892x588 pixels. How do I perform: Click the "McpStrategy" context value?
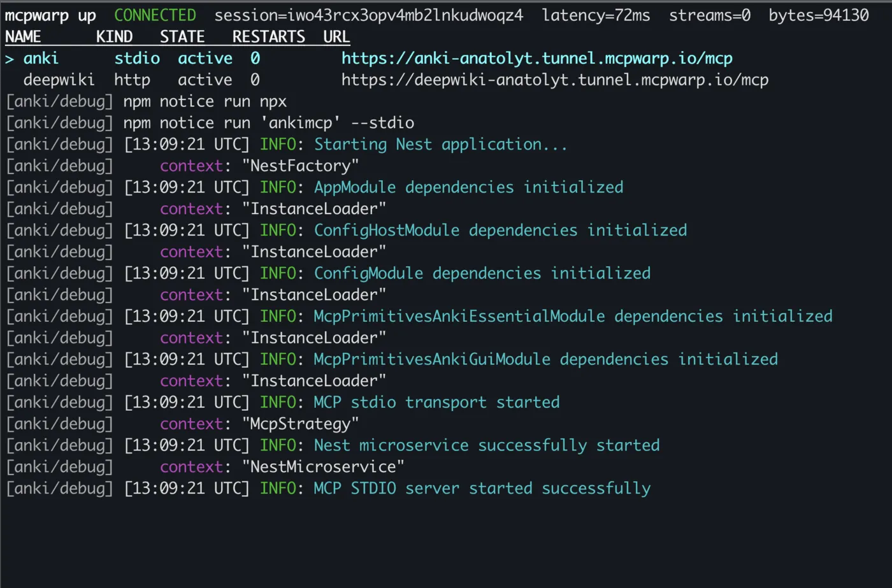pos(301,424)
